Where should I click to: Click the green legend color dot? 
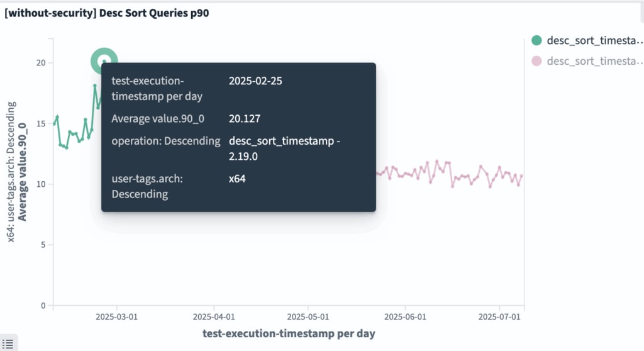(x=536, y=40)
